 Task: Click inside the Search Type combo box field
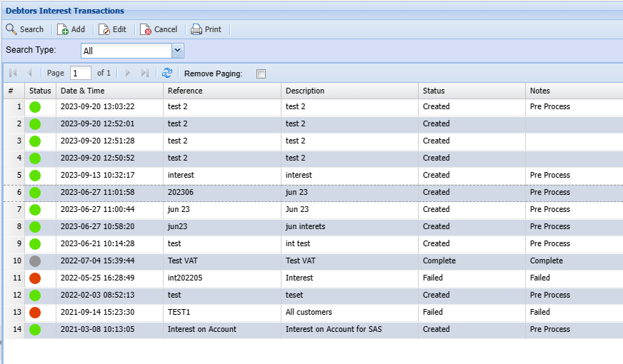pyautogui.click(x=125, y=51)
